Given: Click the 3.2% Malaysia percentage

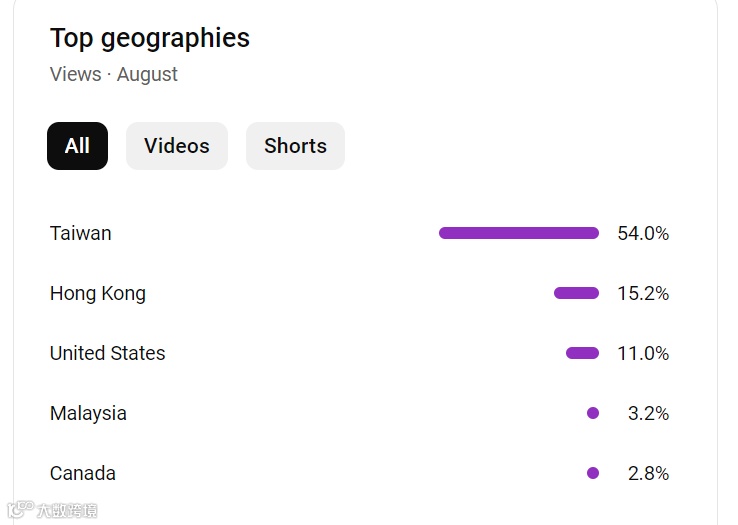Looking at the screenshot, I should (648, 413).
